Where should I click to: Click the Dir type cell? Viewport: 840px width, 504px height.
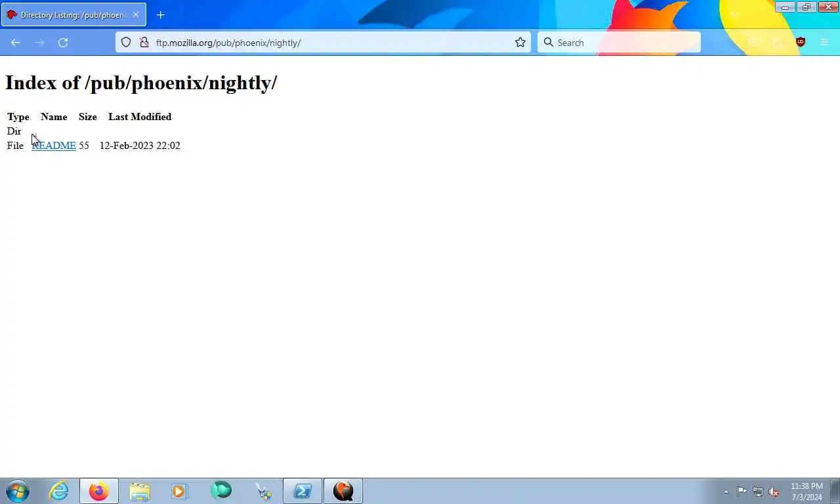point(14,131)
